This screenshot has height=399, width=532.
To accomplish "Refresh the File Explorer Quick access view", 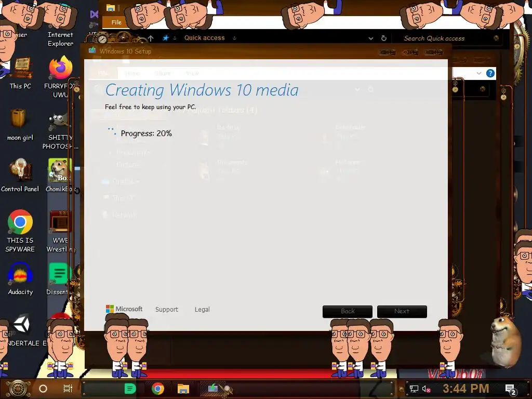I will (384, 38).
